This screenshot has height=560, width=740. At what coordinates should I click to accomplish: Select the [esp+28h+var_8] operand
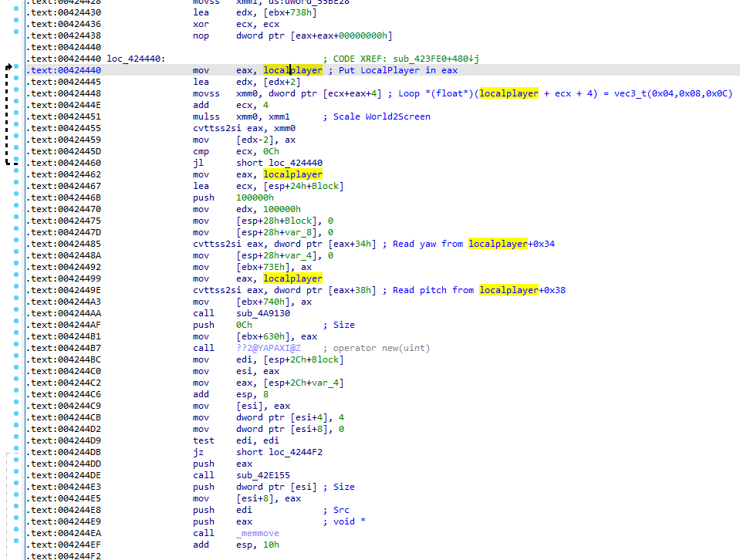point(274,233)
